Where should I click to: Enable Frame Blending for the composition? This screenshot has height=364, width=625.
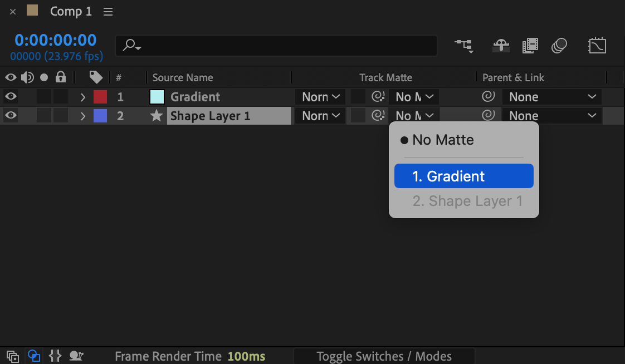click(x=530, y=46)
